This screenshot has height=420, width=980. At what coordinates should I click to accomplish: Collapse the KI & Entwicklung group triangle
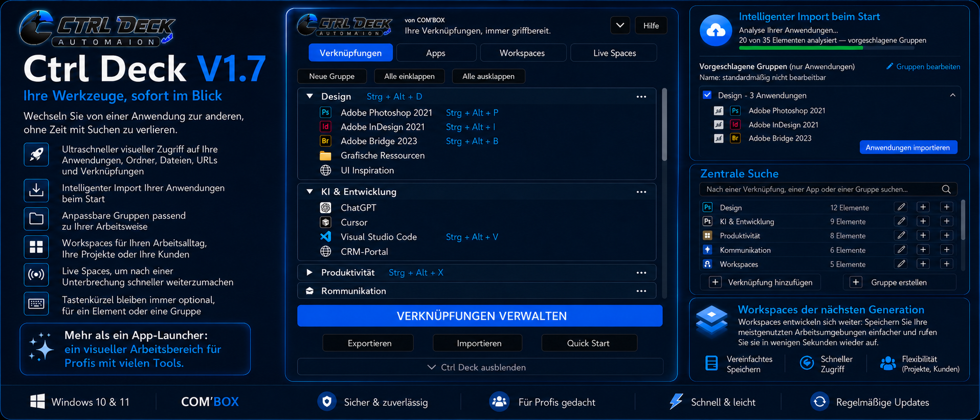(x=309, y=191)
